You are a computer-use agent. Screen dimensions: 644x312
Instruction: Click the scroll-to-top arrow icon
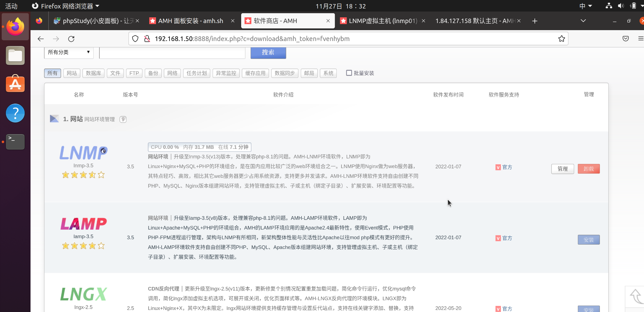[x=636, y=296]
